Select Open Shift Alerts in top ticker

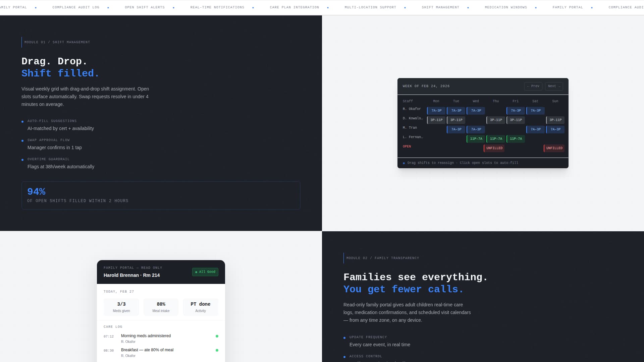pos(145,7)
